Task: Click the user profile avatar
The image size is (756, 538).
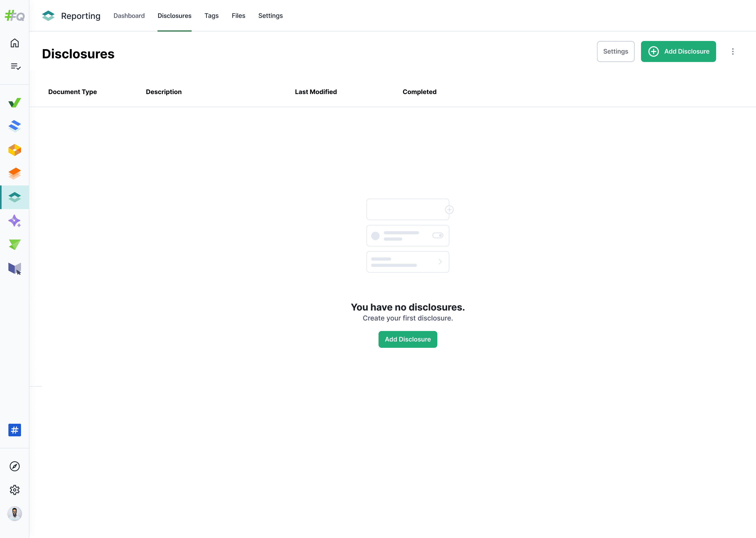Action: coord(14,514)
